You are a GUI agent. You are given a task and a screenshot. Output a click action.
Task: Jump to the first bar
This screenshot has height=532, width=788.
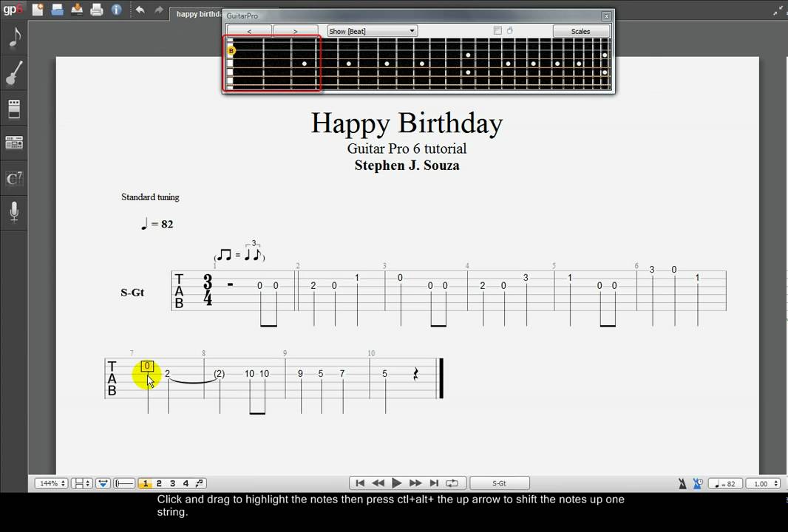coord(360,483)
